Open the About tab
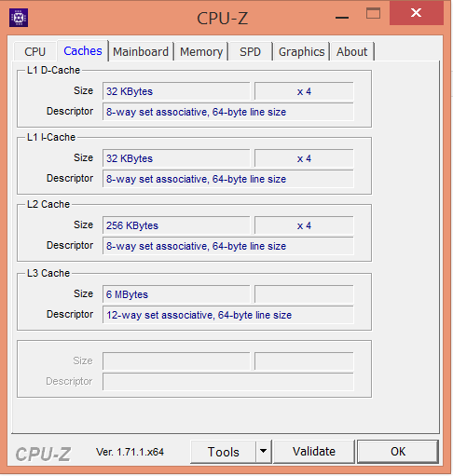The image size is (453, 476). pos(351,51)
